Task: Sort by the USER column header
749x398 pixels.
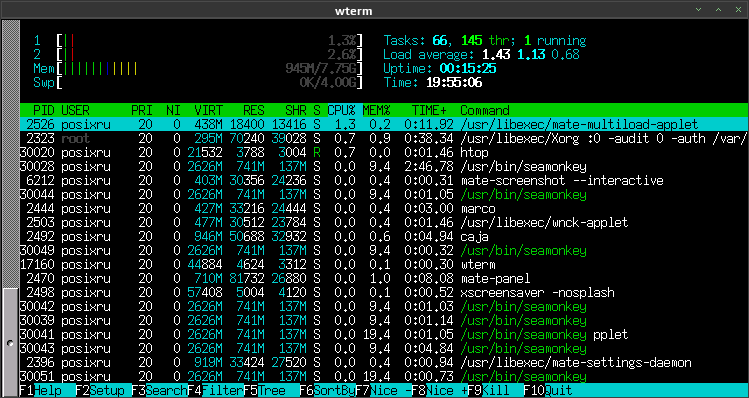Action: (75, 110)
